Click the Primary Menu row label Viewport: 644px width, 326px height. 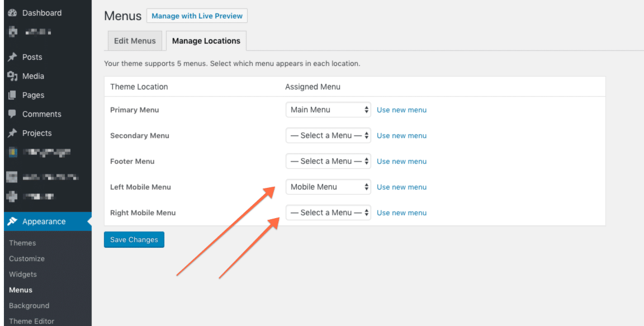click(x=135, y=110)
